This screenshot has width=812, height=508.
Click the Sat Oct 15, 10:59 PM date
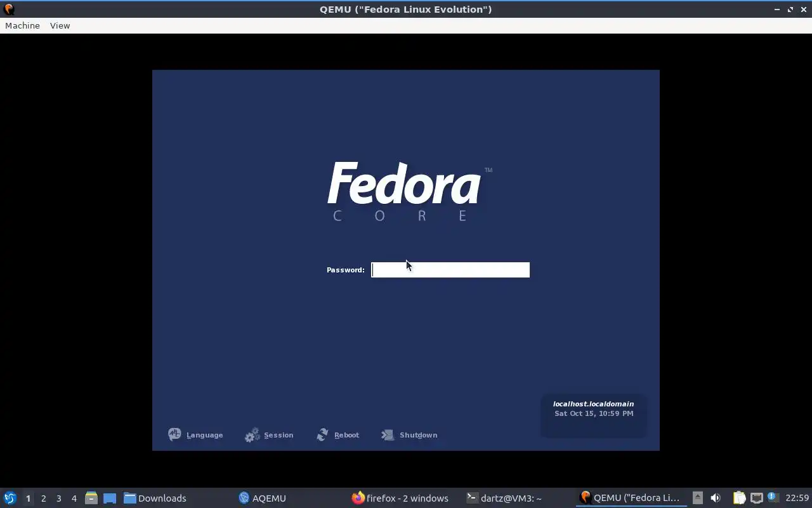point(594,413)
